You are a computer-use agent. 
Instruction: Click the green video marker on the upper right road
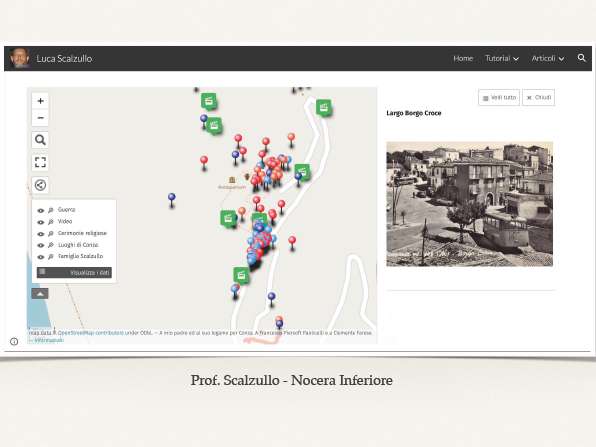[324, 108]
